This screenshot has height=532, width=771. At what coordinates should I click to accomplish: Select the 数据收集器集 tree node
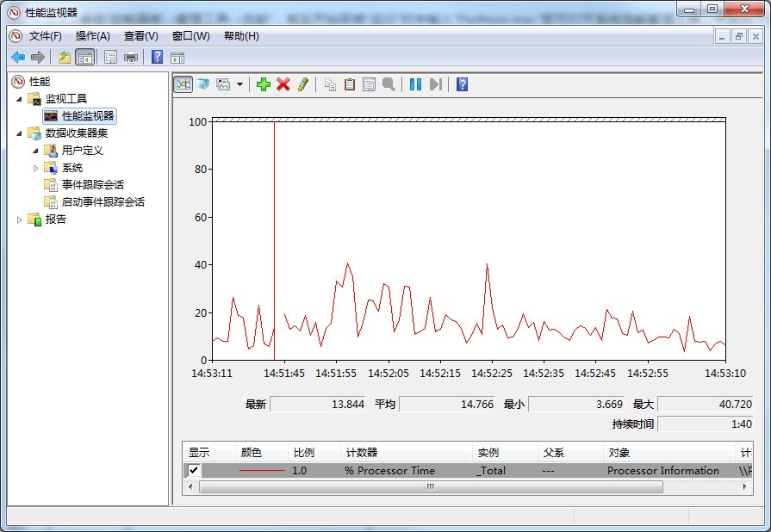coord(77,133)
